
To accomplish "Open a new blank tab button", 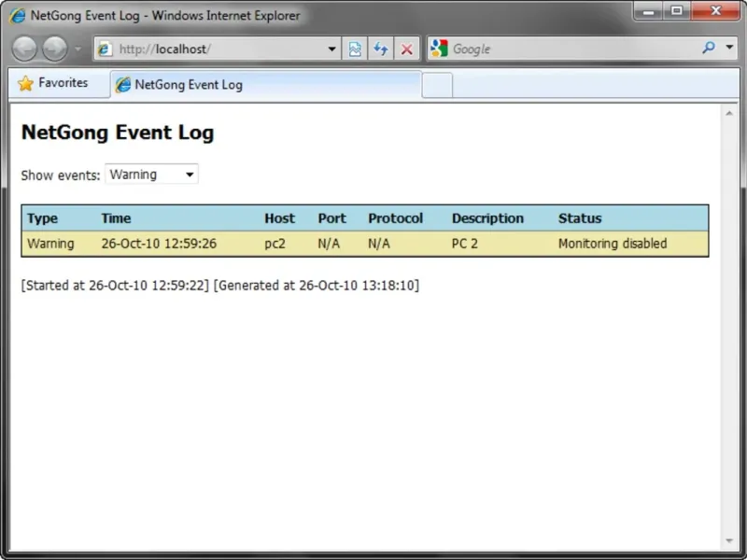I will pos(437,86).
